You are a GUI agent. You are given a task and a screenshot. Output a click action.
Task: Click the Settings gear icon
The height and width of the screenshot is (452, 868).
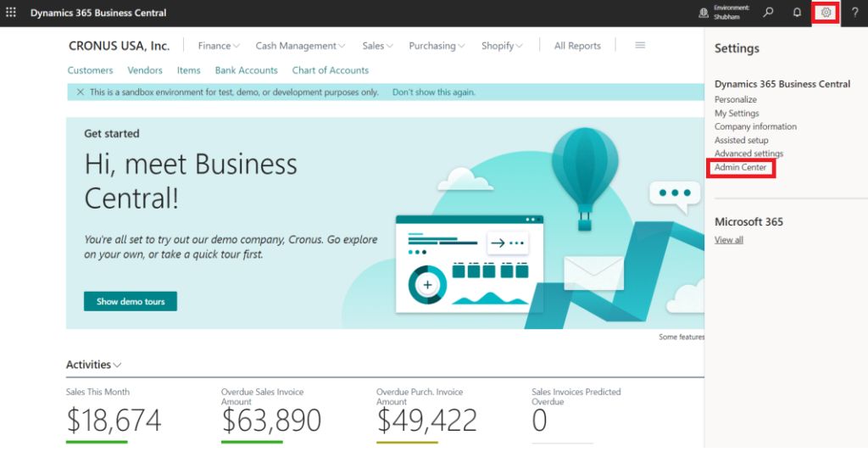[x=826, y=12]
